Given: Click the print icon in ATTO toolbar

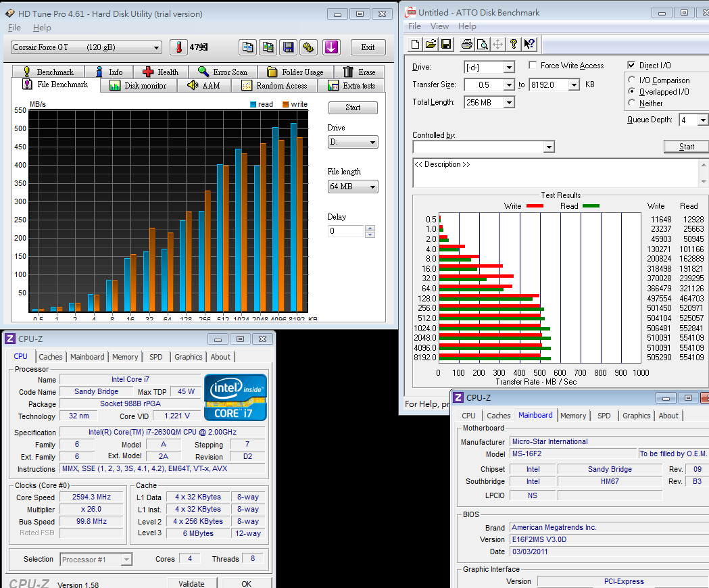Looking at the screenshot, I should click(x=466, y=45).
